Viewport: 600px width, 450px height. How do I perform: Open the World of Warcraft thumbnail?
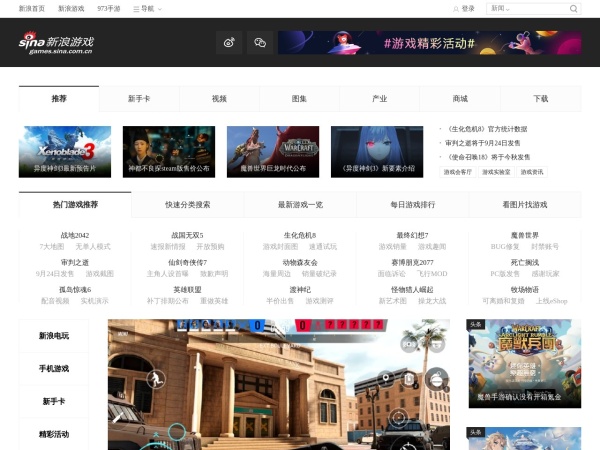point(273,151)
